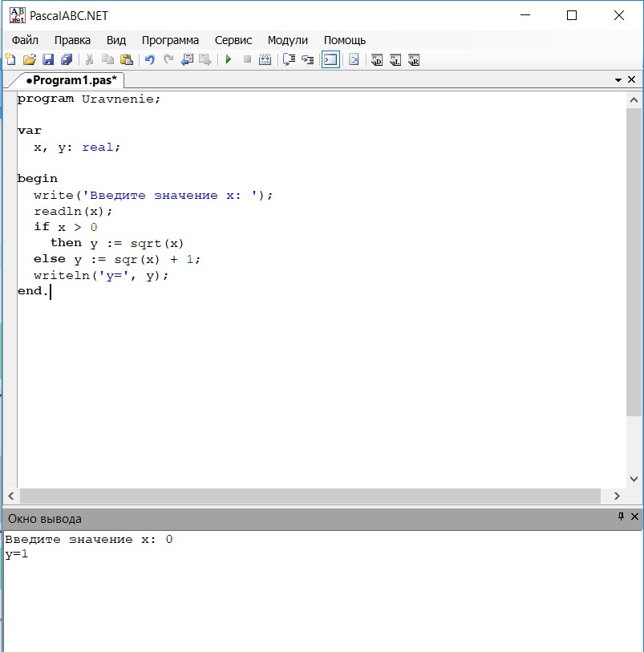The height and width of the screenshot is (652, 644).
Task: Click the R toolbar icon
Action: 414,60
